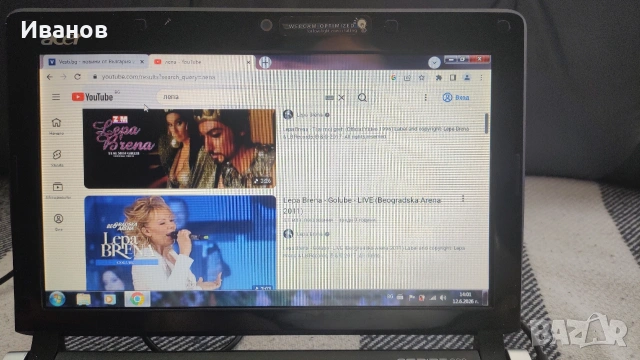Clear the YouTube search text

click(x=342, y=98)
